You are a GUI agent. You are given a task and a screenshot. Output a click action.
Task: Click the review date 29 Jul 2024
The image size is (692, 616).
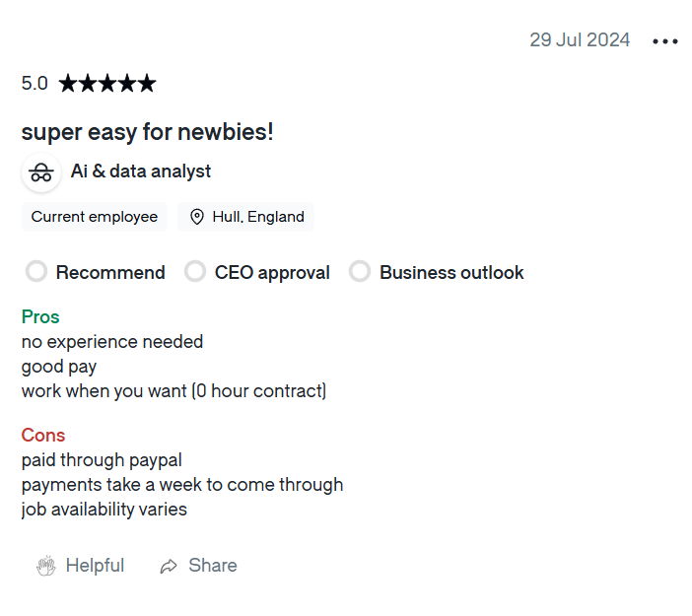coord(580,40)
